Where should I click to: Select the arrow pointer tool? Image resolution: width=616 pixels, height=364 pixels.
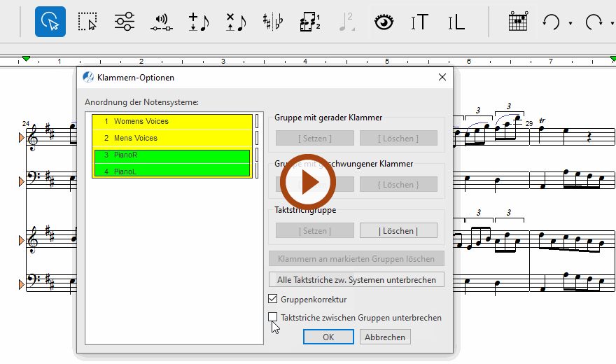point(50,22)
